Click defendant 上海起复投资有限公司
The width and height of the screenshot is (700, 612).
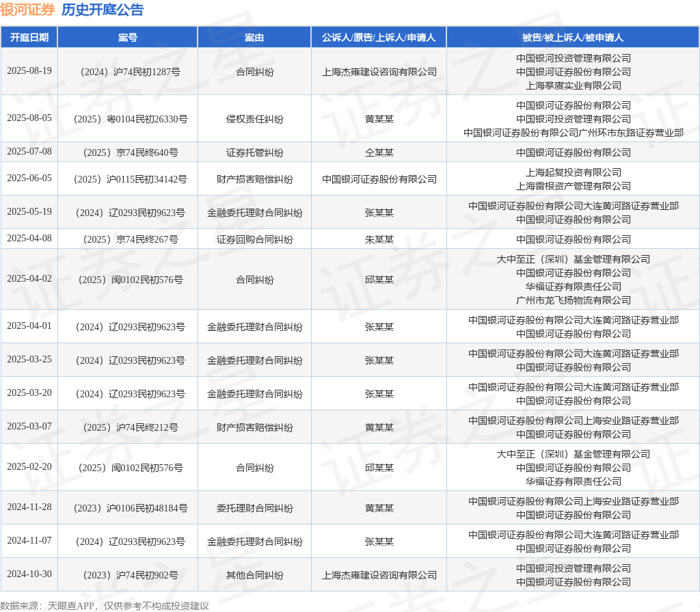click(574, 172)
